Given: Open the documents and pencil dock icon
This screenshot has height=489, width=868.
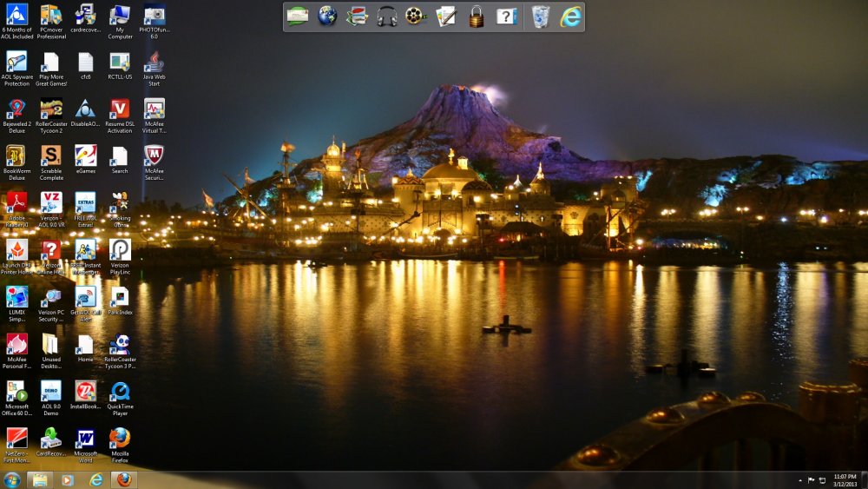Looking at the screenshot, I should click(445, 16).
